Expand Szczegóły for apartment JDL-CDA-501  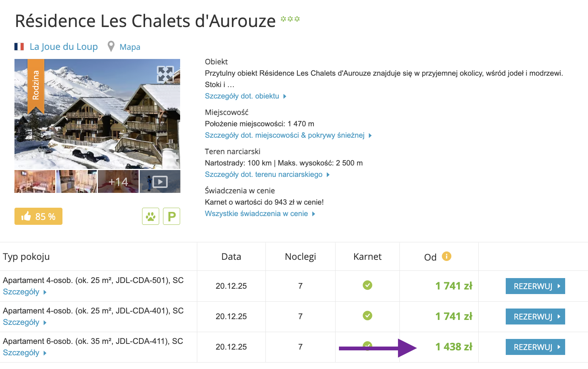point(21,292)
